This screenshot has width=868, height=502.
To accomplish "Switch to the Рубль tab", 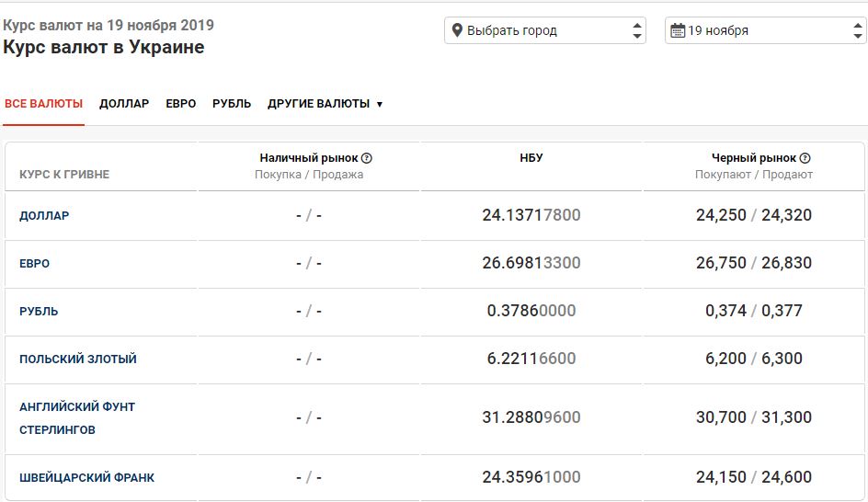I will click(x=232, y=104).
